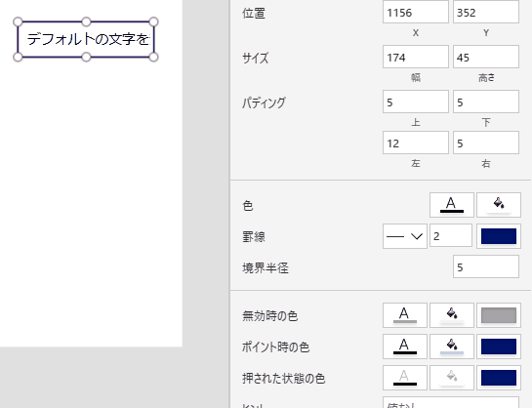Click the 押された状態の色 label
This screenshot has width=532, height=408.
284,379
